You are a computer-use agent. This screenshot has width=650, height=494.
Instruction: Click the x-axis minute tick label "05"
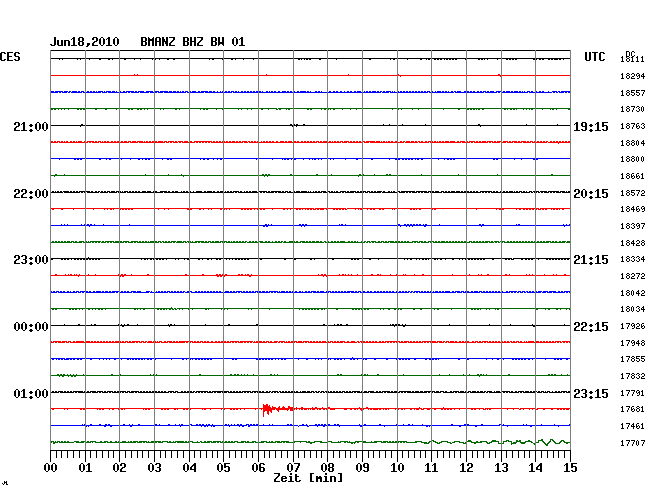(223, 468)
